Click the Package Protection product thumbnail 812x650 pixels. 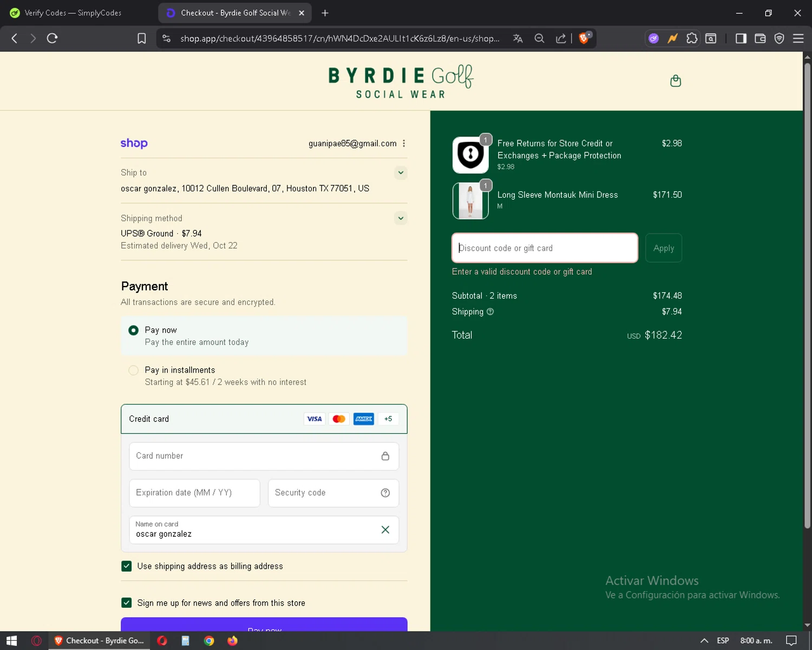[x=470, y=155]
